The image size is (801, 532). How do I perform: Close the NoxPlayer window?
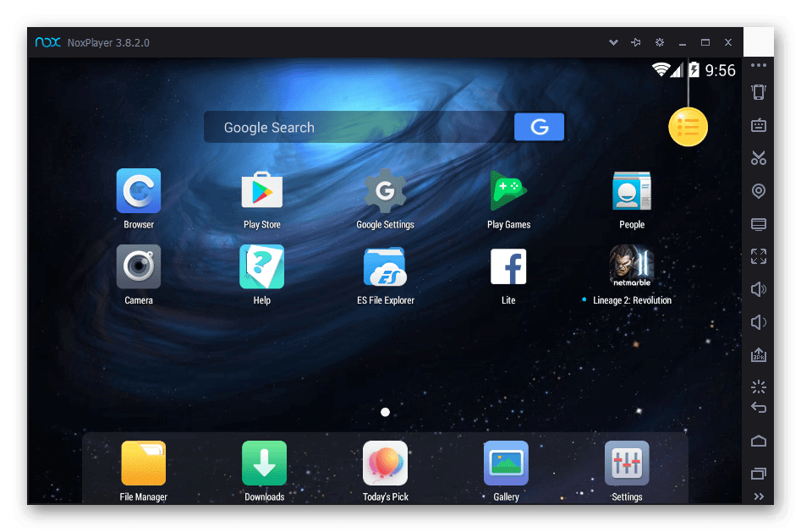tap(728, 42)
